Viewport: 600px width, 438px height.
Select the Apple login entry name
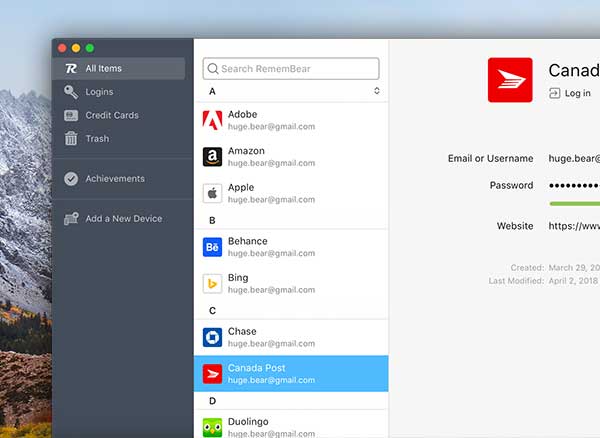[x=241, y=187]
